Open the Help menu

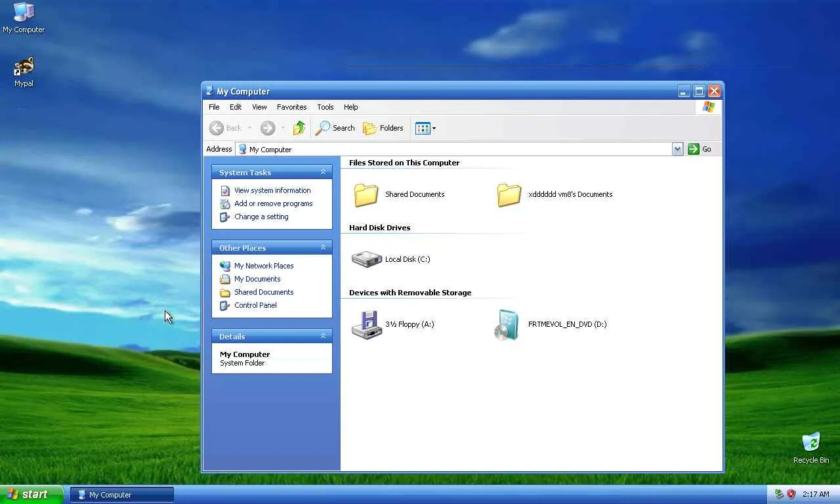[351, 107]
